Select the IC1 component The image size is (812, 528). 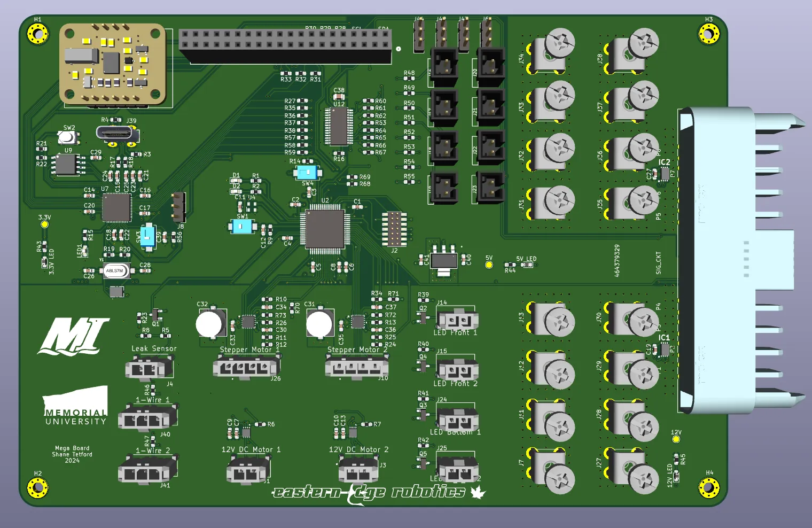pos(665,350)
